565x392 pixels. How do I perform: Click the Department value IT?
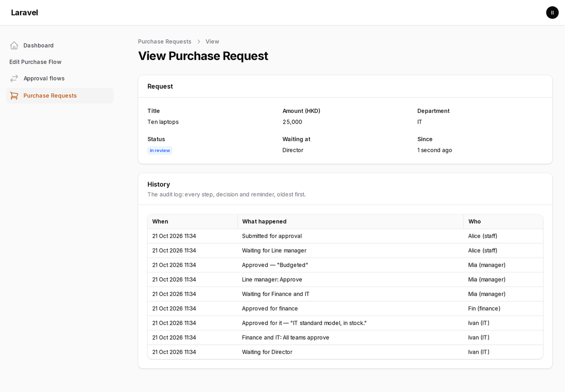pos(420,122)
